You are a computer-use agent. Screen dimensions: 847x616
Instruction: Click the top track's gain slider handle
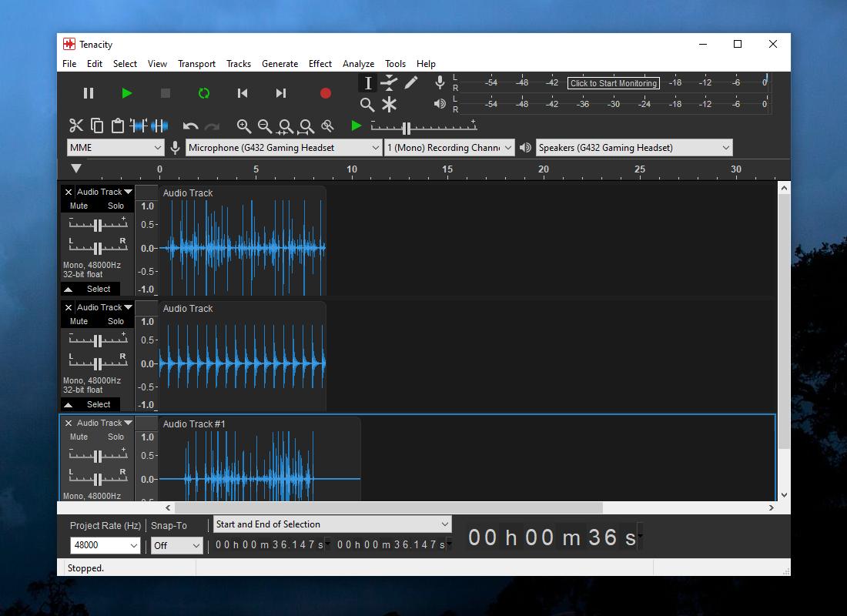point(98,226)
